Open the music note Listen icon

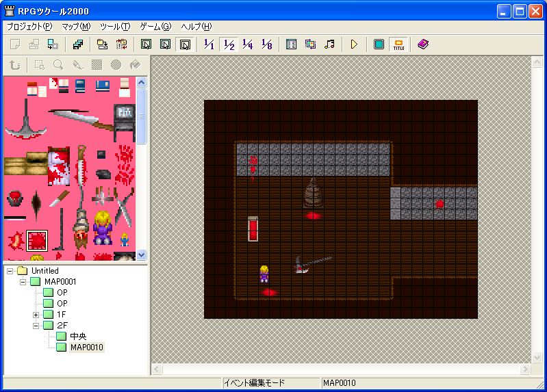[x=329, y=44]
